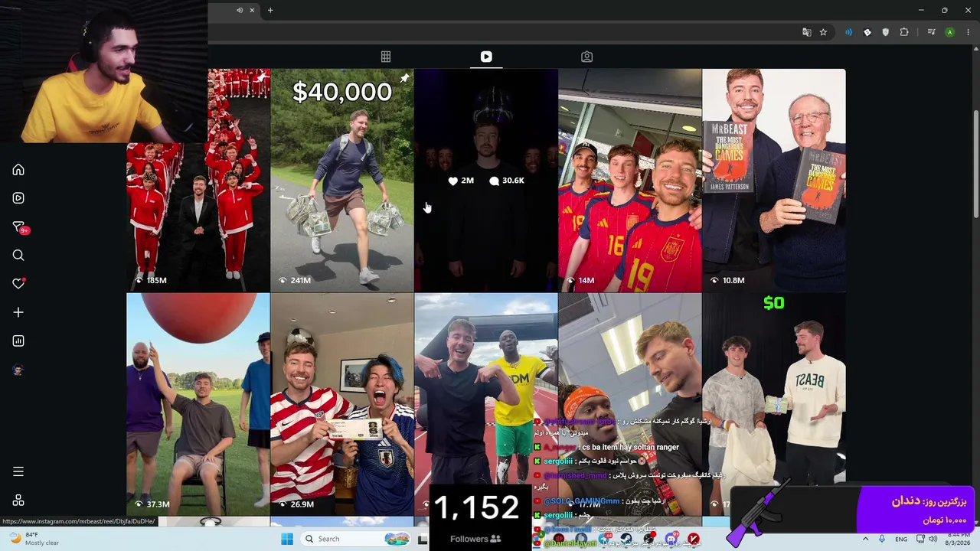
Task: Click the blue sound waves extension icon
Action: click(x=848, y=32)
